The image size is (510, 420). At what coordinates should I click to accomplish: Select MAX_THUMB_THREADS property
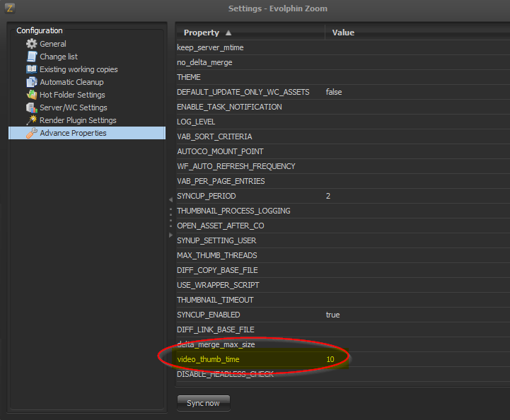coord(217,255)
